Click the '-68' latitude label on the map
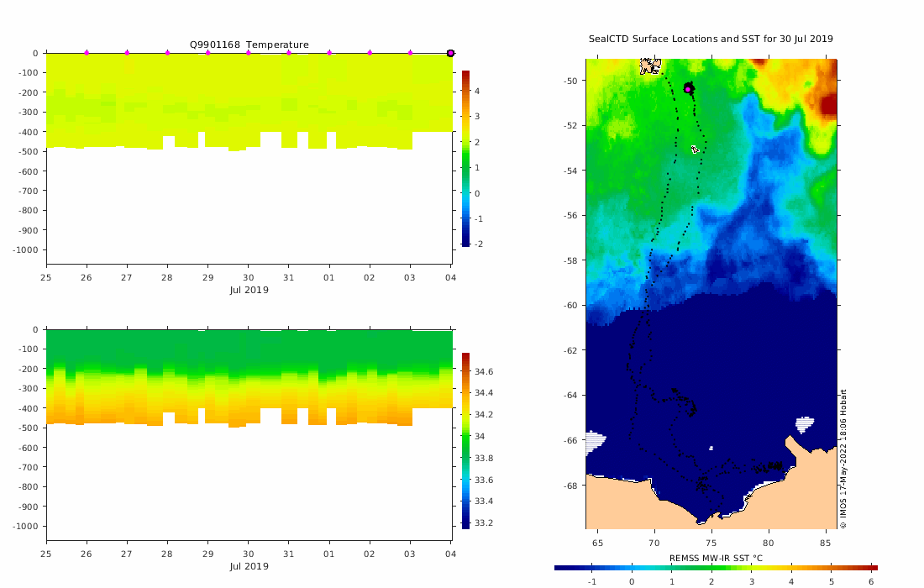This screenshot has height=588, width=924. point(571,486)
